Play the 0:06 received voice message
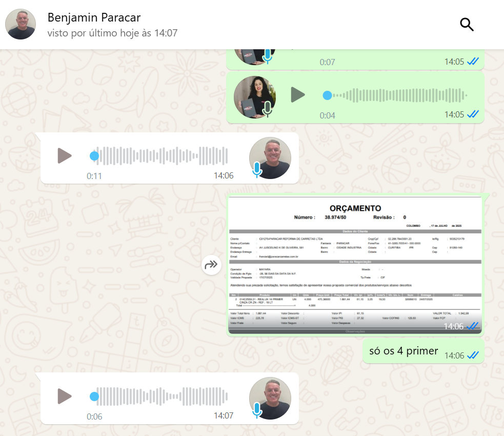 tap(65, 396)
